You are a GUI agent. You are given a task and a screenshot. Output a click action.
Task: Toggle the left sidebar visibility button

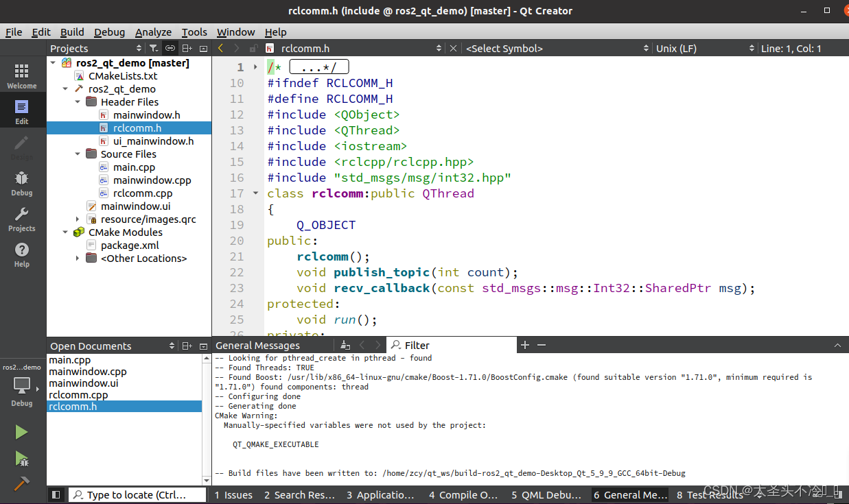[56, 494]
